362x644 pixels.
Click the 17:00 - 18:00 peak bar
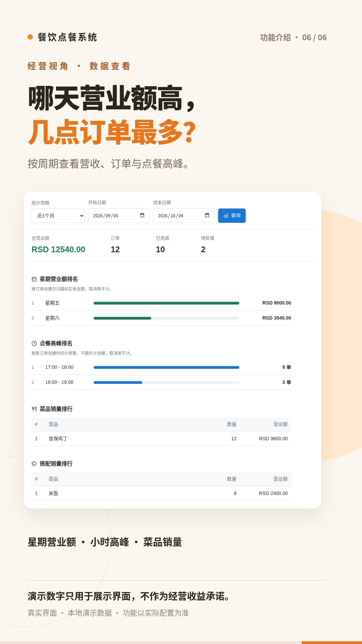coord(166,368)
